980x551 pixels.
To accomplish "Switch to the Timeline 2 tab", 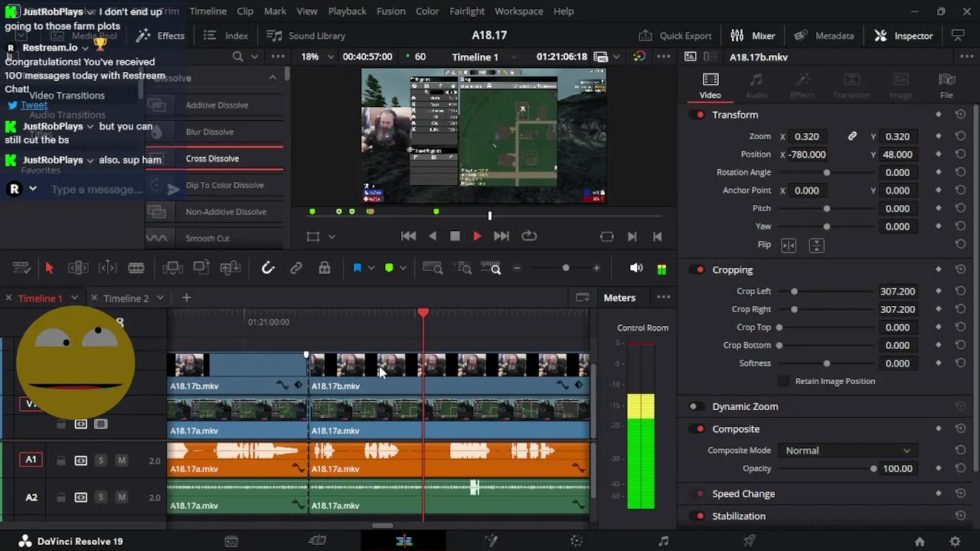I will point(126,298).
